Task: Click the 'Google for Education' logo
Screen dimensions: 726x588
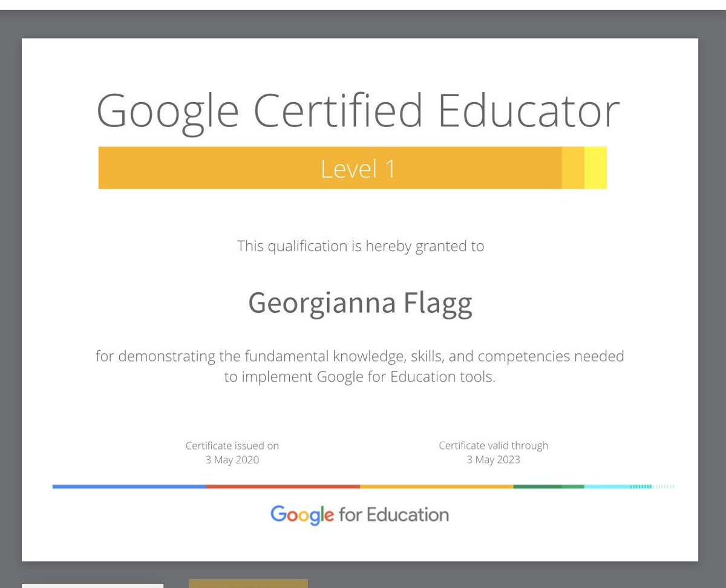Action: 359,515
